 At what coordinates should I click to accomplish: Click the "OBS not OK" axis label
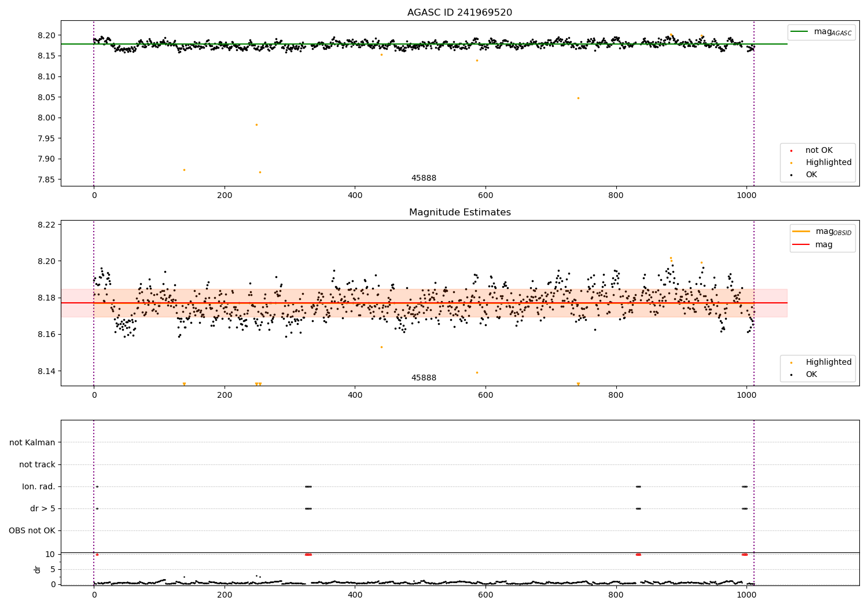click(32, 530)
